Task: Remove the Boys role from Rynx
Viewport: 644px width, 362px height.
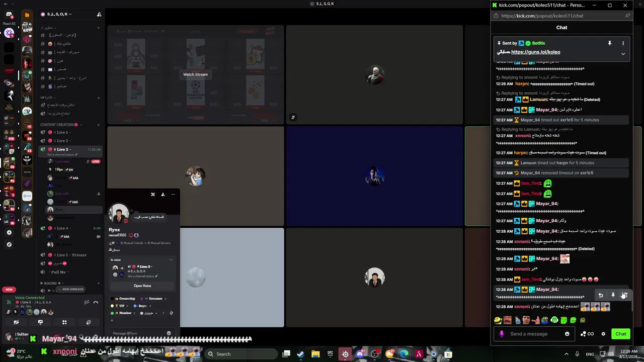Action: click(x=150, y=306)
